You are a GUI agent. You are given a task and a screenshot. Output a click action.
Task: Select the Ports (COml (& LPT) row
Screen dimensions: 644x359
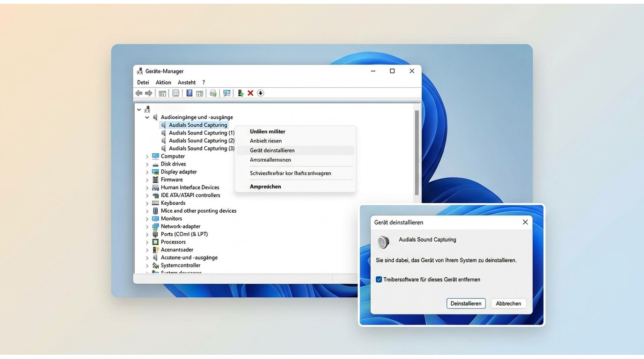click(184, 234)
